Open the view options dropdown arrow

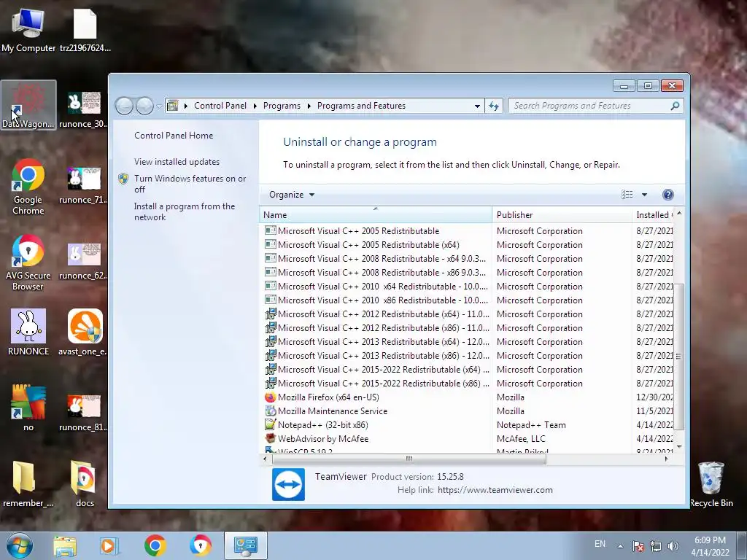(644, 194)
